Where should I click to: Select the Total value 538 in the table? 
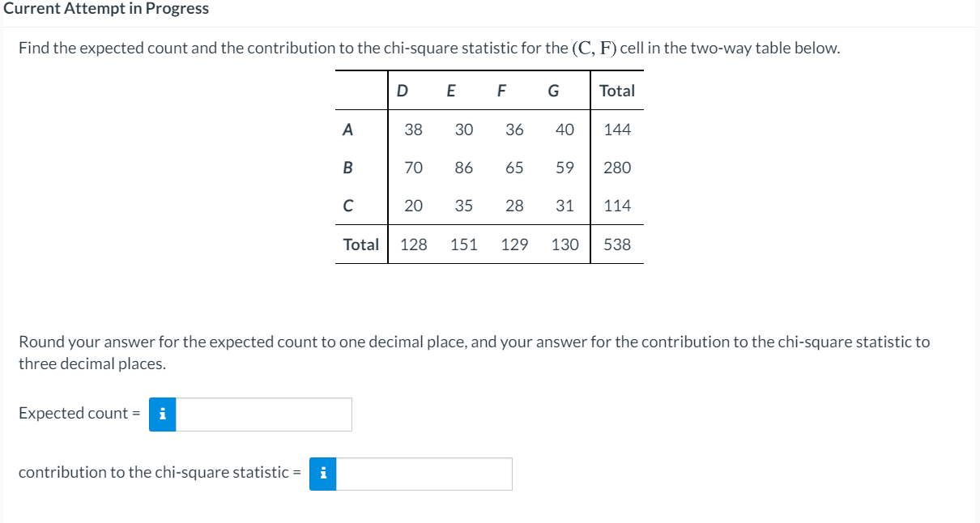click(618, 244)
